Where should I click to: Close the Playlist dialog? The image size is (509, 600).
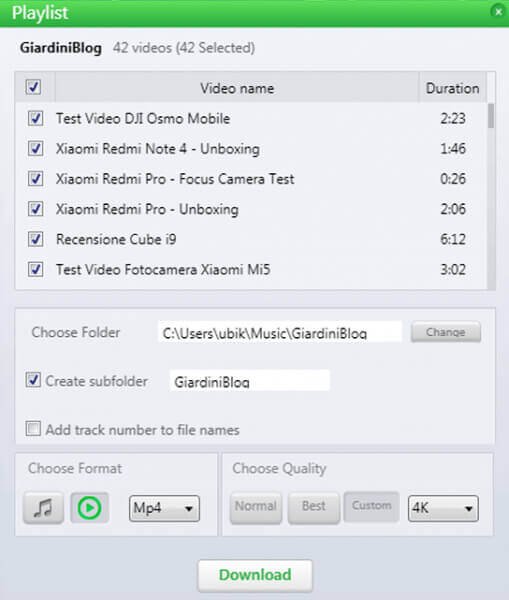point(498,12)
